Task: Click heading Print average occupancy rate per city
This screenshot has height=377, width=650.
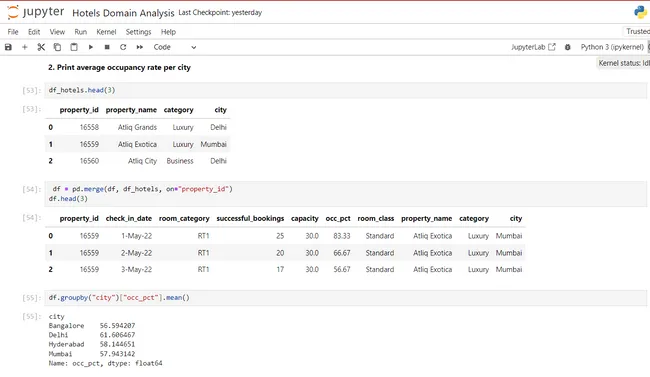Action: pos(119,67)
